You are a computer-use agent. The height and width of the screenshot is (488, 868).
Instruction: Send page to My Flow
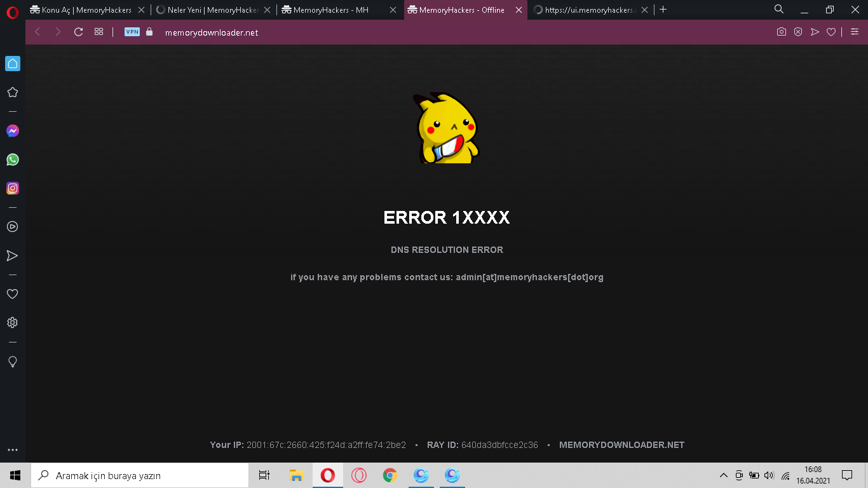[815, 32]
